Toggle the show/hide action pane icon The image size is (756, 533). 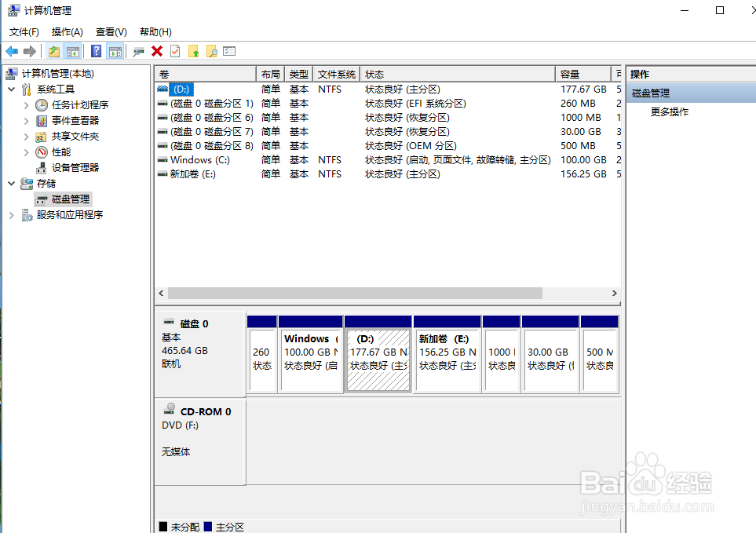115,51
